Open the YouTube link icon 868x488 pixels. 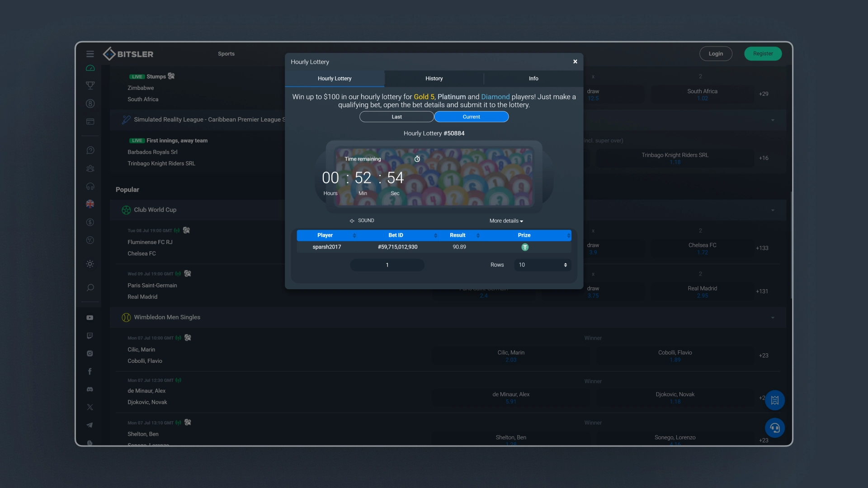click(x=90, y=318)
